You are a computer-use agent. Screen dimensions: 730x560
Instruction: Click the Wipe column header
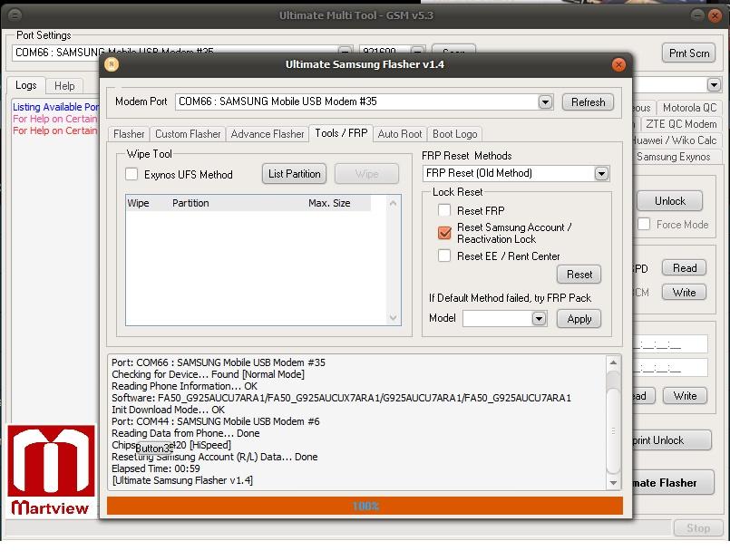click(x=138, y=203)
